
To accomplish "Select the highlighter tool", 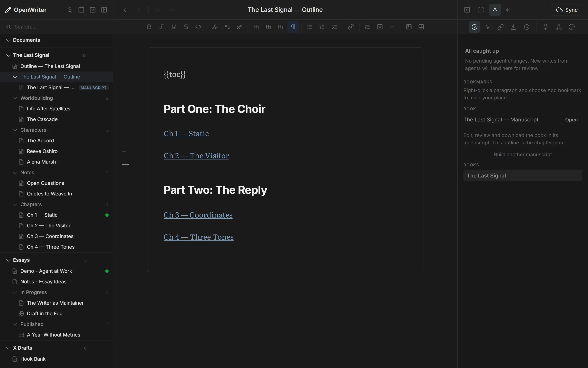I will (215, 27).
